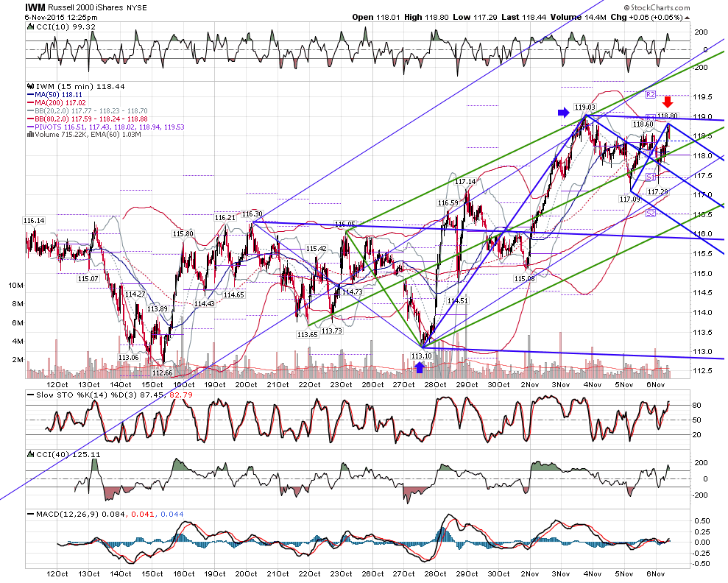Click the S1 pivot label

pos(651,177)
